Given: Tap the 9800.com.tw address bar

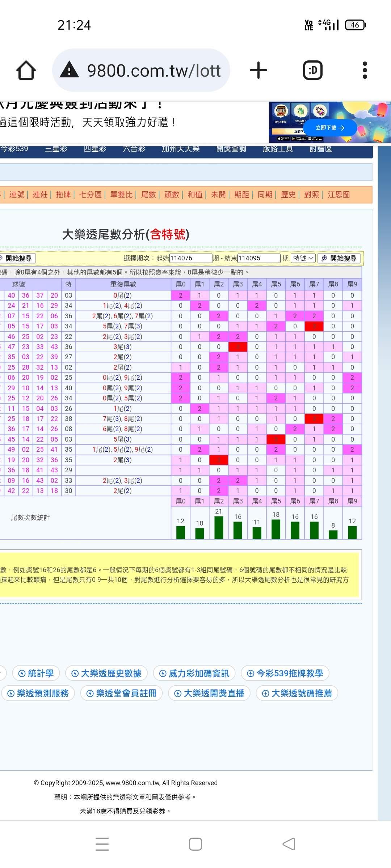Looking at the screenshot, I should 141,70.
